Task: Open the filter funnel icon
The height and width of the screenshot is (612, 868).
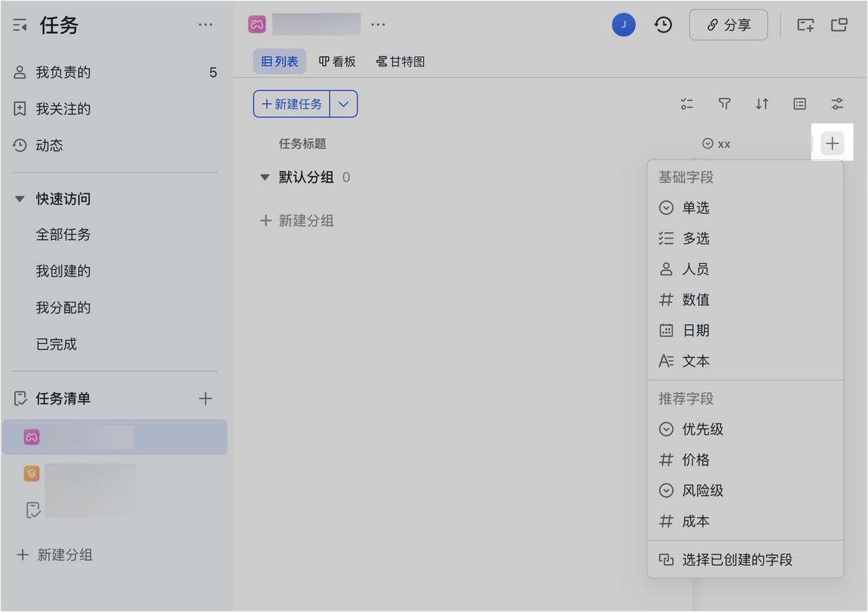Action: click(724, 104)
